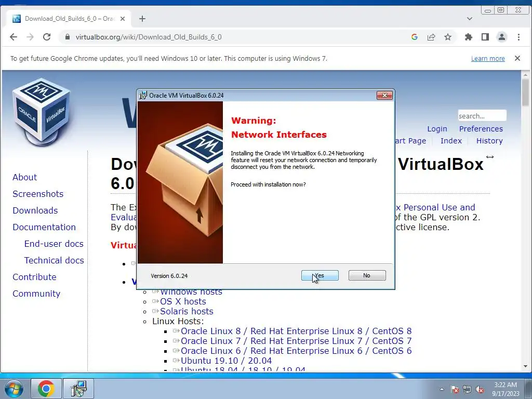Dismiss the Chrome update notification bar
Viewport: 532px width, 399px height.
pos(517,58)
